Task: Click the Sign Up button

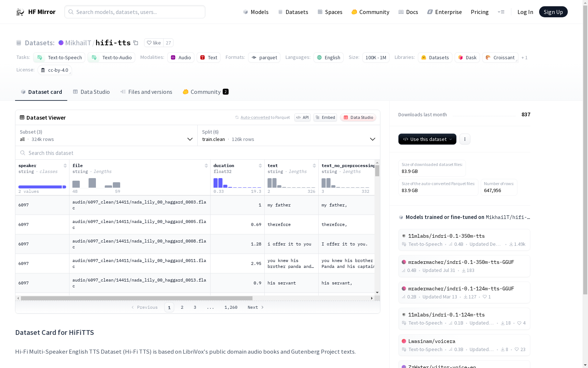Action: point(553,12)
